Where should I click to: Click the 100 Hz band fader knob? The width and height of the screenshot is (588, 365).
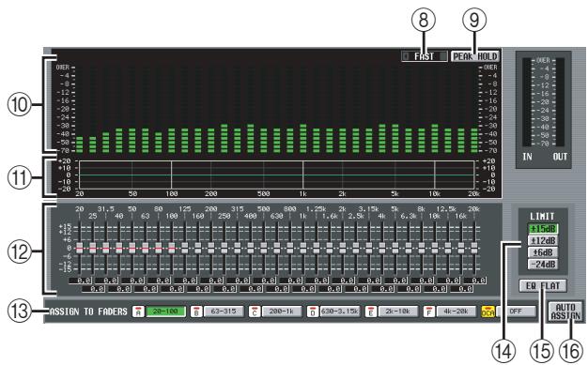click(x=171, y=248)
